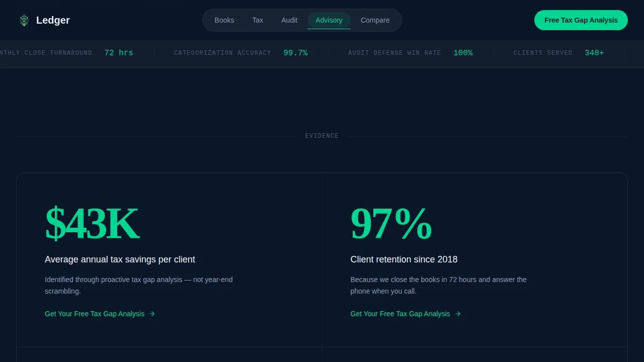This screenshot has width=644, height=362.
Task: Open the Books nav tab
Action: (x=224, y=20)
